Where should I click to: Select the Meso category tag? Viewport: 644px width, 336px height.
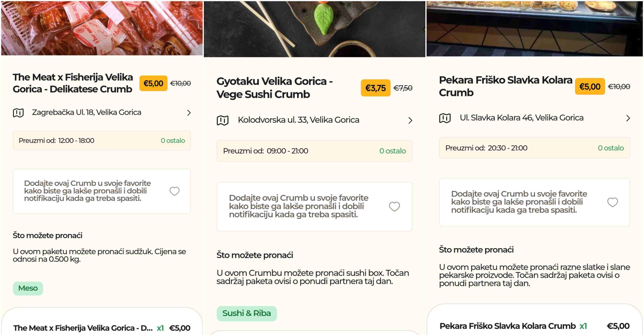click(28, 288)
